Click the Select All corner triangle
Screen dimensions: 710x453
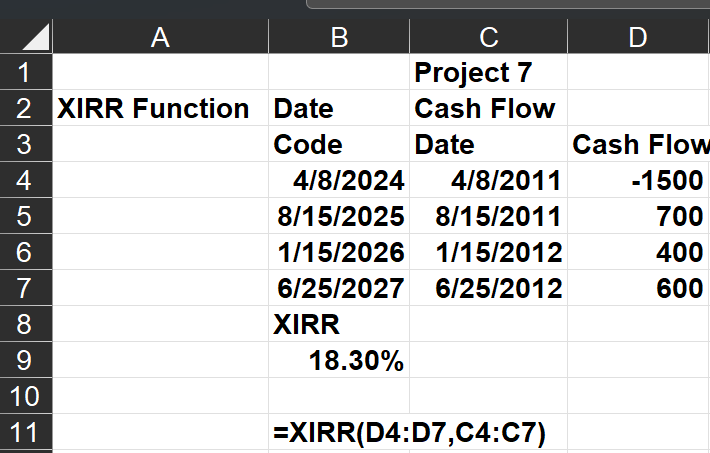point(25,38)
